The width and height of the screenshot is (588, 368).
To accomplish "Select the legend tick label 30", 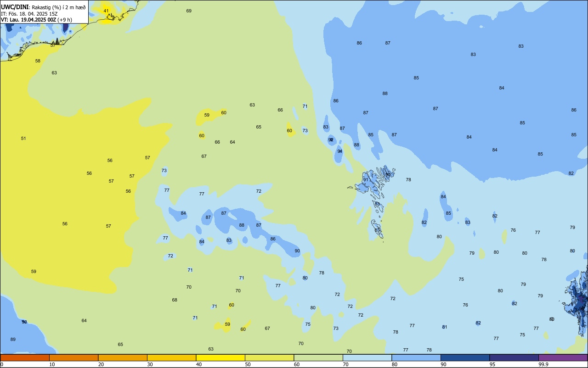I will 150,364.
